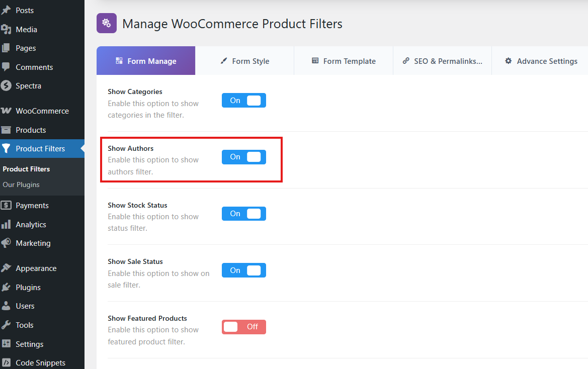Switch to the Form Template tab
This screenshot has width=588, height=369.
coord(344,61)
